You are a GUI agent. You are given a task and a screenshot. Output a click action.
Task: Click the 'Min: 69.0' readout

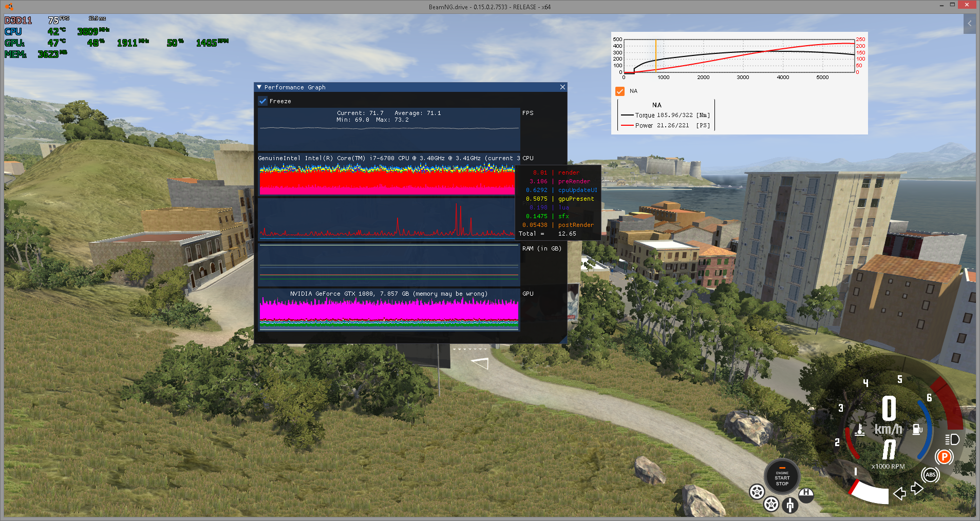(x=353, y=120)
